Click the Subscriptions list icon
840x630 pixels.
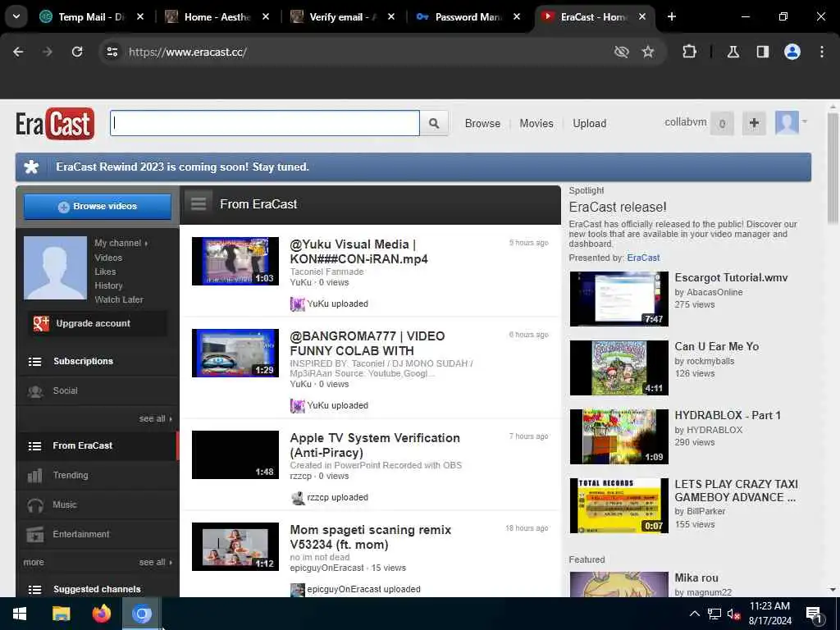tap(34, 362)
